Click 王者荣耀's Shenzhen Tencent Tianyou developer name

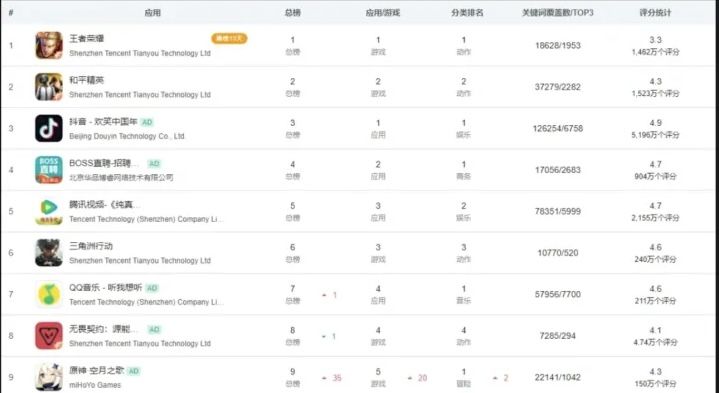[140, 53]
